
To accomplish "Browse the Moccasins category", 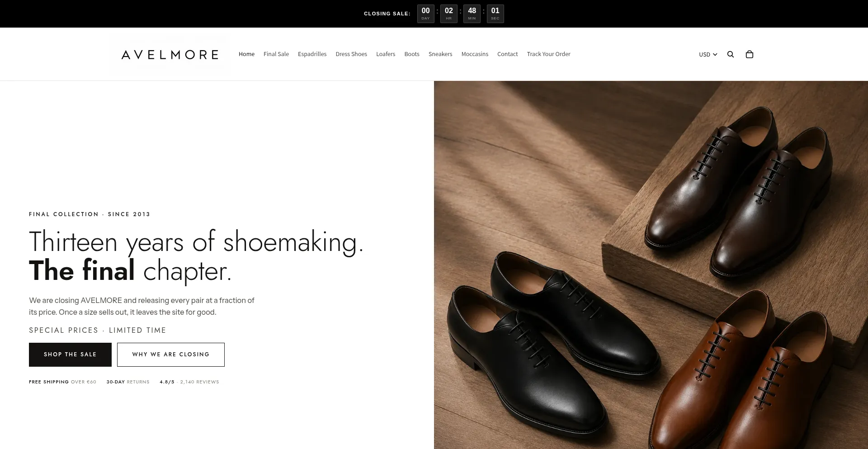I will [x=475, y=54].
